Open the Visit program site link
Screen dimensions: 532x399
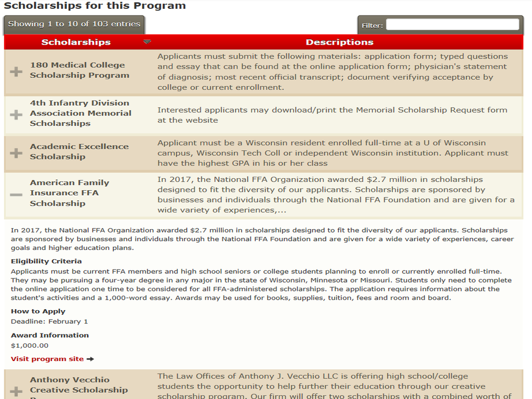(x=47, y=359)
